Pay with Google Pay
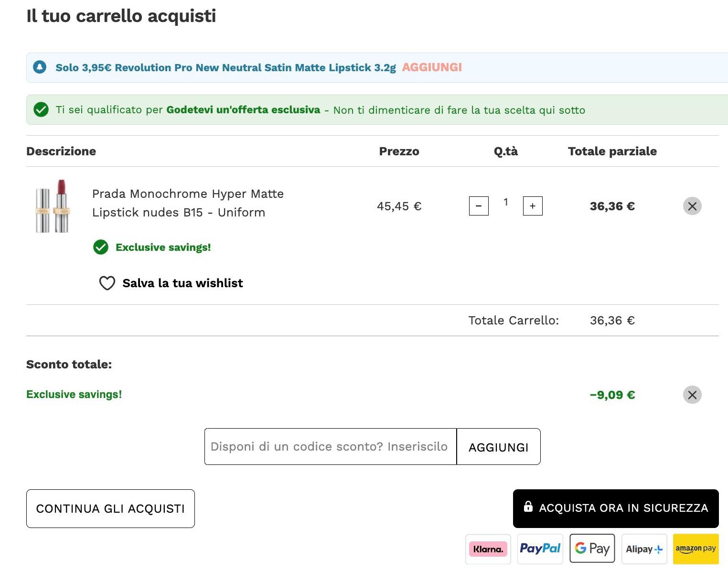The image size is (728, 582). tap(592, 549)
